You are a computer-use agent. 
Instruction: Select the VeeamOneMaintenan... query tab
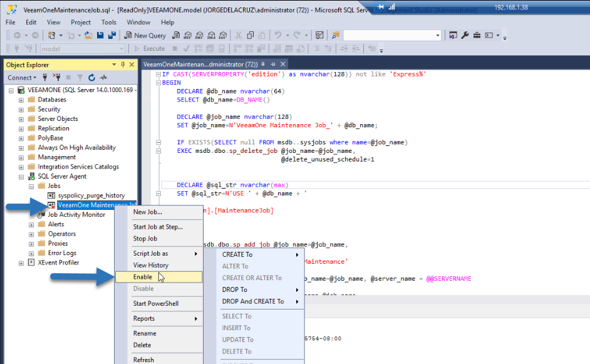coord(200,65)
